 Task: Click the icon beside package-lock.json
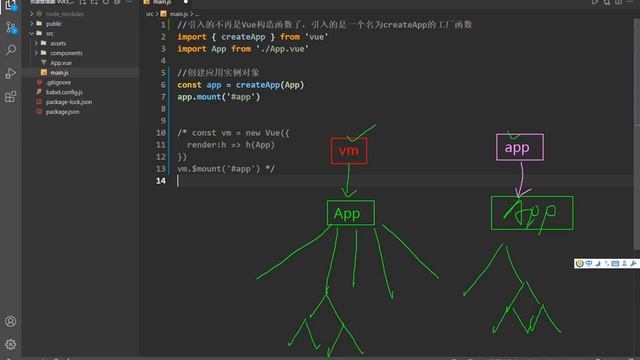coord(39,102)
